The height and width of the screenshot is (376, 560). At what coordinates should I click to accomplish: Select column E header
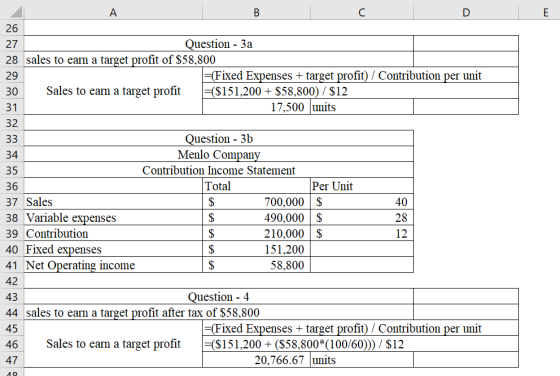[x=545, y=12]
